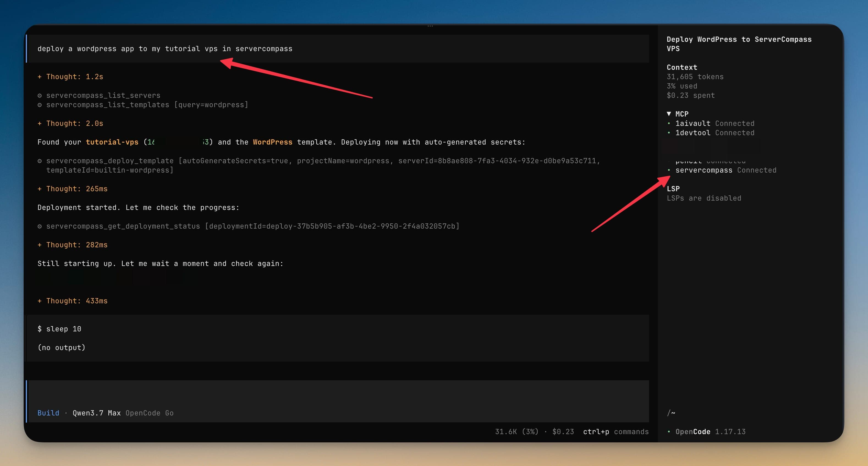
Task: Collapse the MCP section triangle
Action: pos(669,114)
